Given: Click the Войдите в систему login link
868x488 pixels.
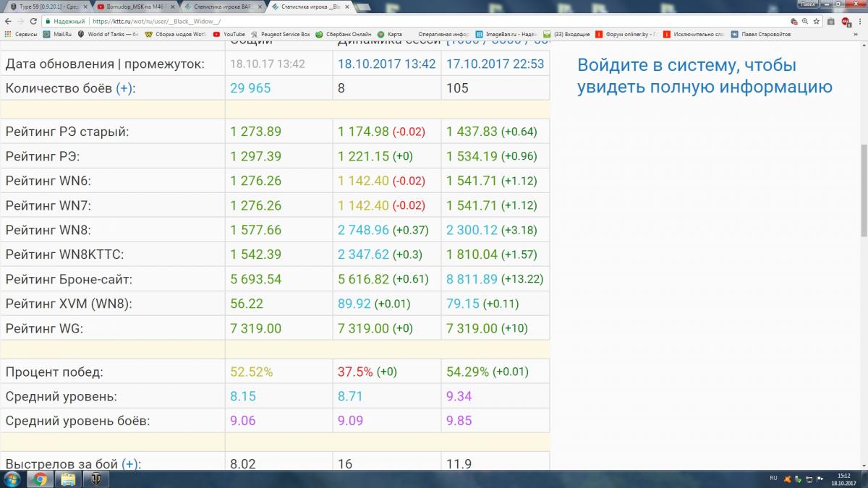Looking at the screenshot, I should click(705, 76).
